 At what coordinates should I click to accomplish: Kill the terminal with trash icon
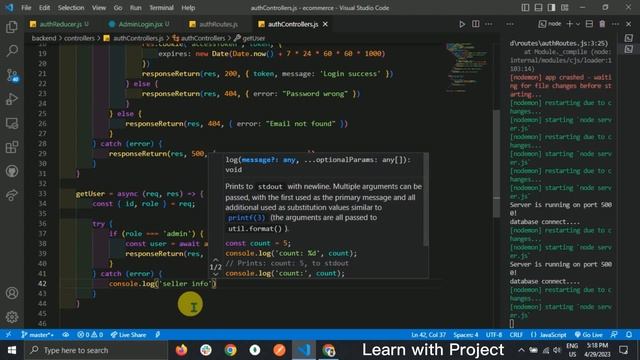click(602, 24)
